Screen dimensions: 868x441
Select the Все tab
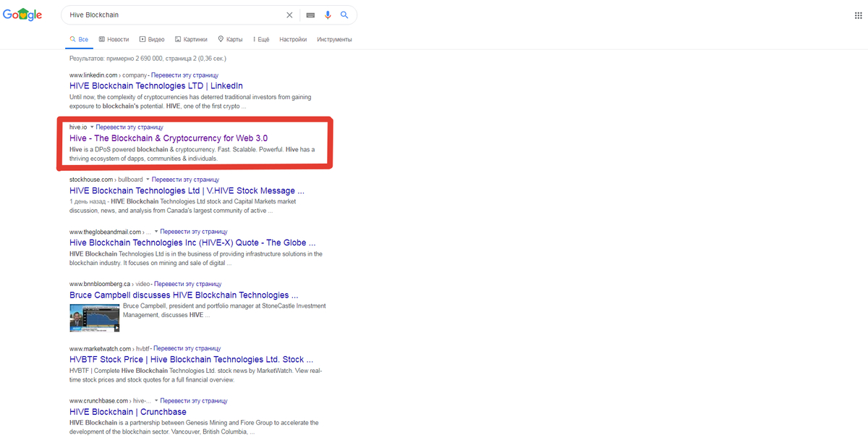79,39
